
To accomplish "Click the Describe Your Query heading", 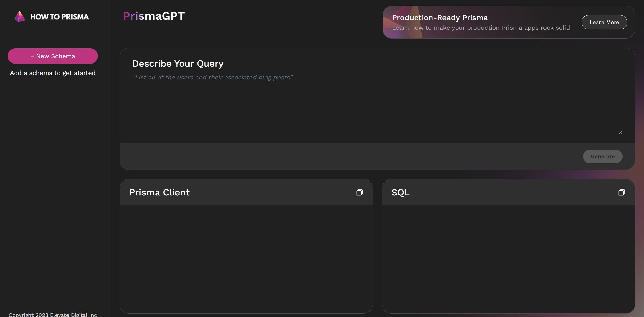I will point(178,64).
